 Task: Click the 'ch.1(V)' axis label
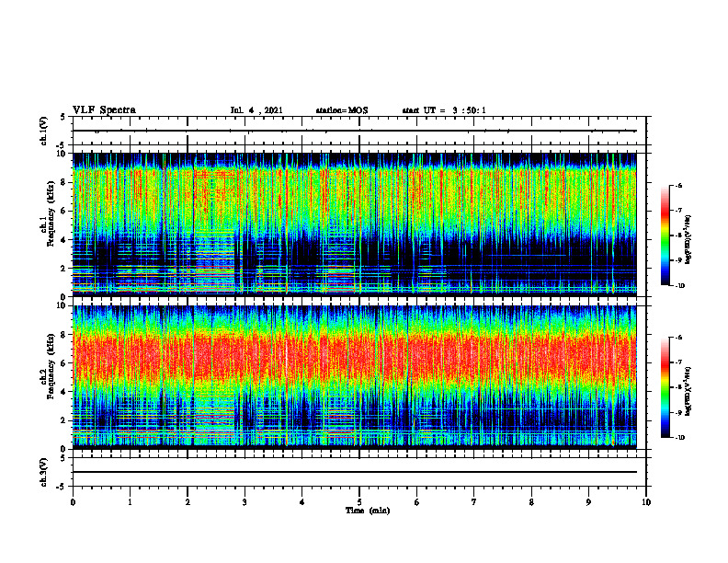(x=44, y=131)
